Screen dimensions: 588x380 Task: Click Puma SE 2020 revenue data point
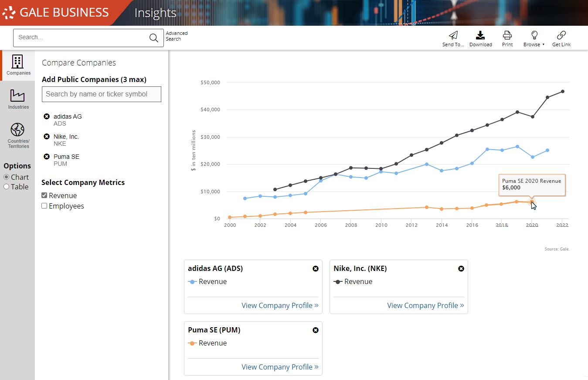pos(532,202)
